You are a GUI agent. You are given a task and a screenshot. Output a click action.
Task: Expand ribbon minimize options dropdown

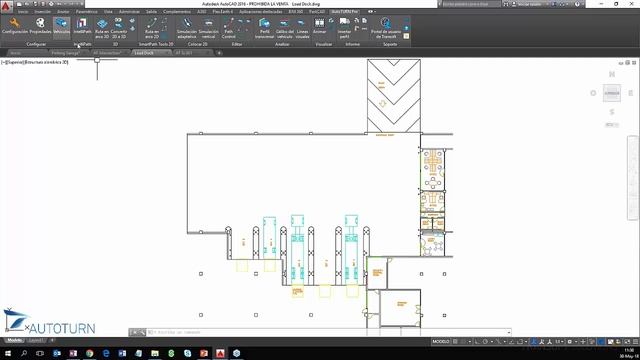pos(375,11)
